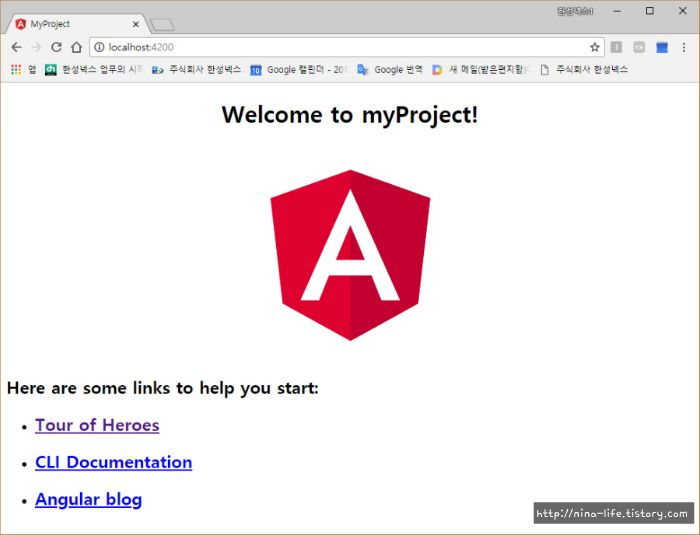Click the forward navigation arrow

point(37,47)
